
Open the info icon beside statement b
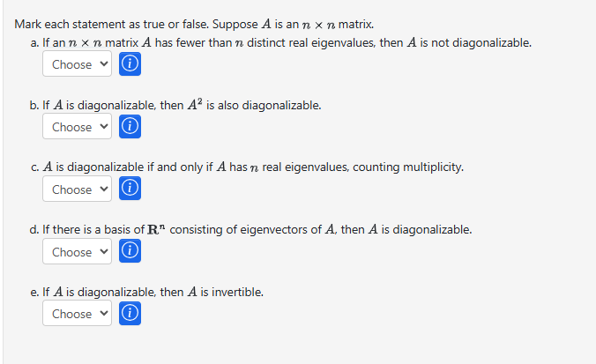point(130,127)
